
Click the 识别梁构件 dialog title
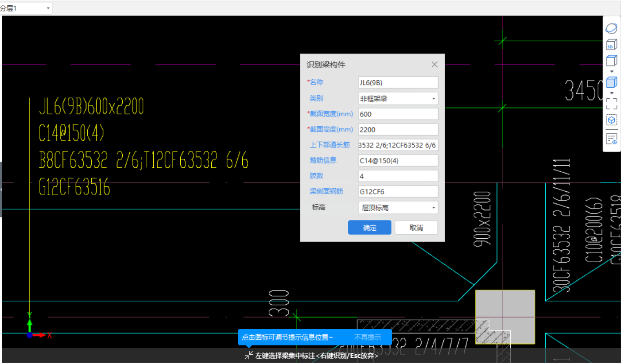(x=326, y=65)
